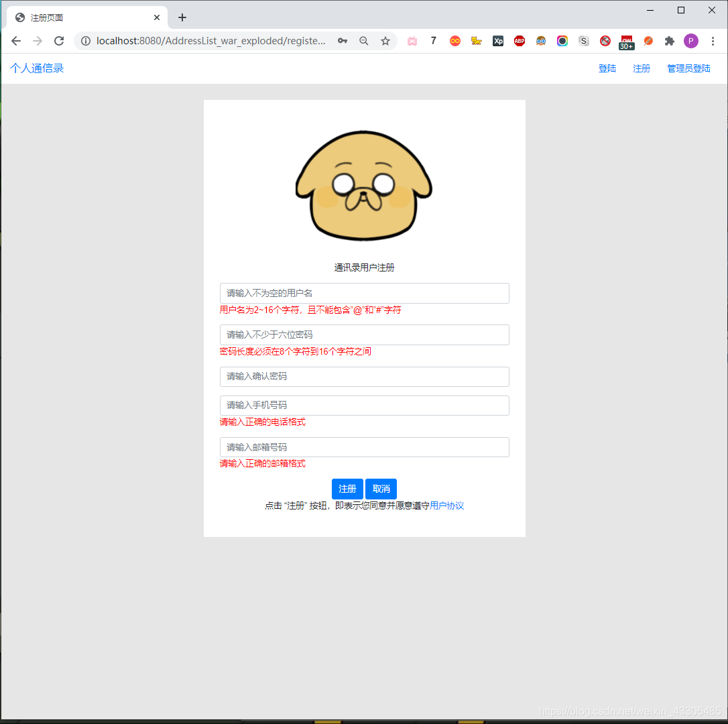
Task: Click the username length error message
Action: [x=310, y=310]
